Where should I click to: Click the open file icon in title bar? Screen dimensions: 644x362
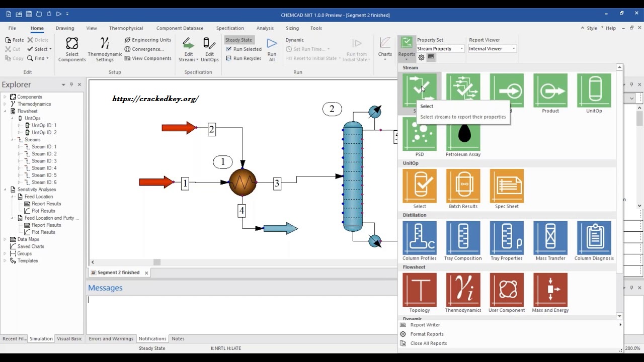click(x=19, y=14)
